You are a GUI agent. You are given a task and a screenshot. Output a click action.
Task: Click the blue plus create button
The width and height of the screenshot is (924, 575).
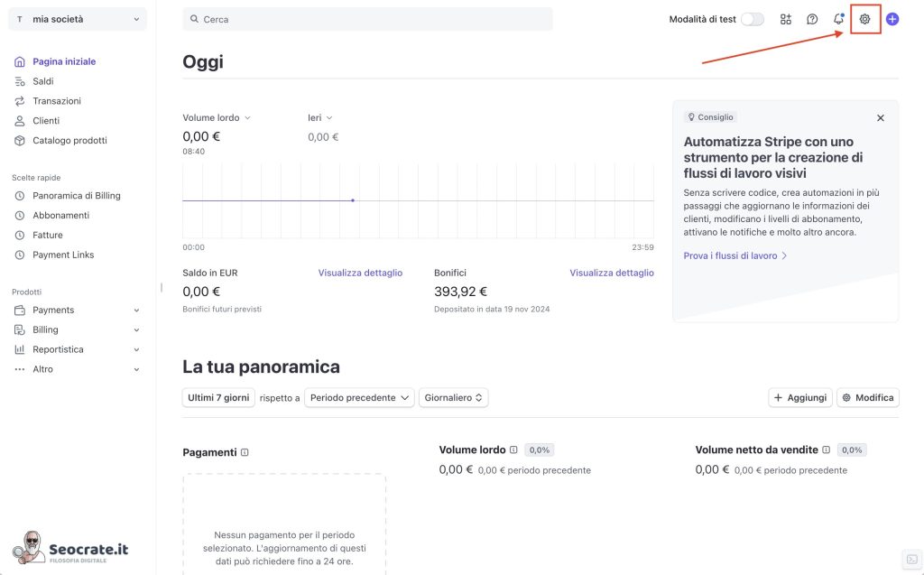(x=892, y=19)
